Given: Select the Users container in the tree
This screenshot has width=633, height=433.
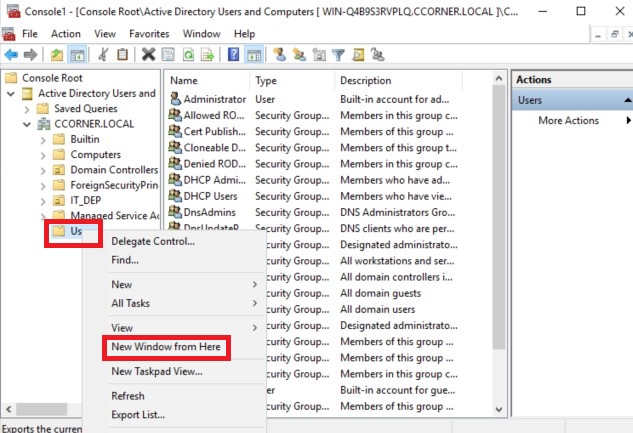Looking at the screenshot, I should (x=76, y=231).
